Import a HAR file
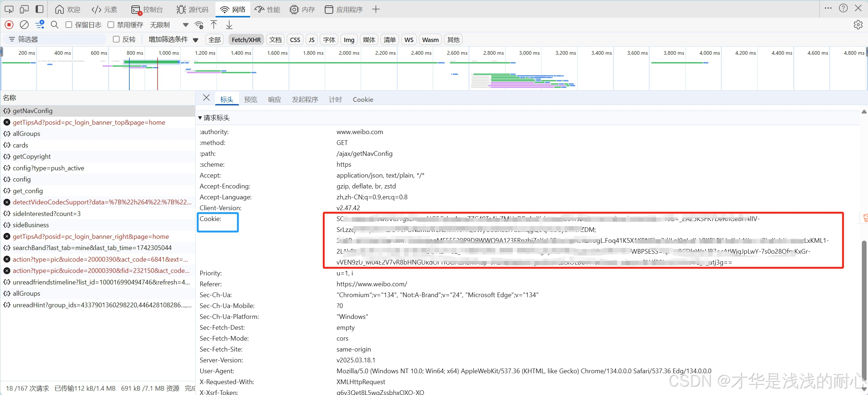Screen dimensions: 868x395 (214, 25)
